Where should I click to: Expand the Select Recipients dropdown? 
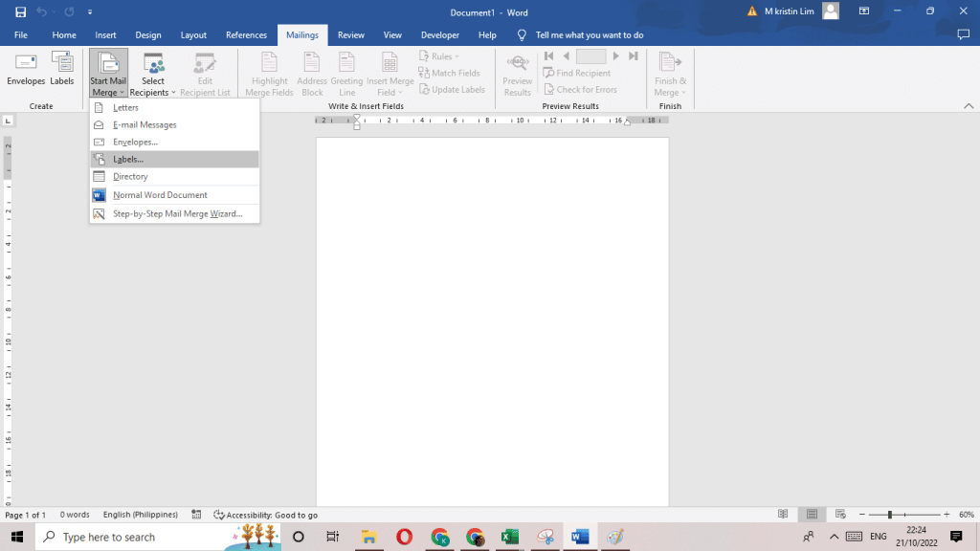(x=152, y=74)
